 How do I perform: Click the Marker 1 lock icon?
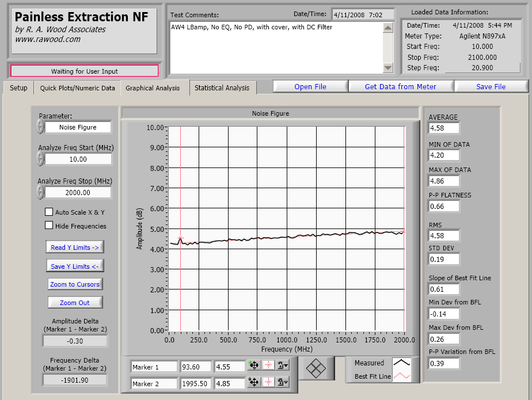pos(283,365)
